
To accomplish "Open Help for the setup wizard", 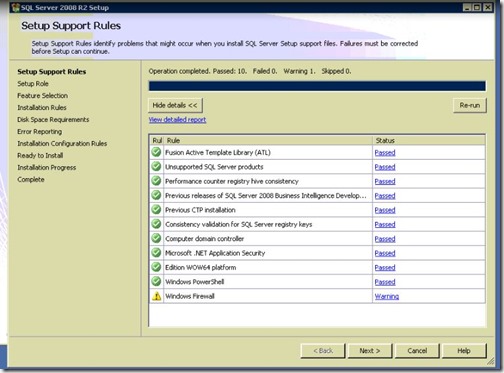I will click(x=464, y=351).
